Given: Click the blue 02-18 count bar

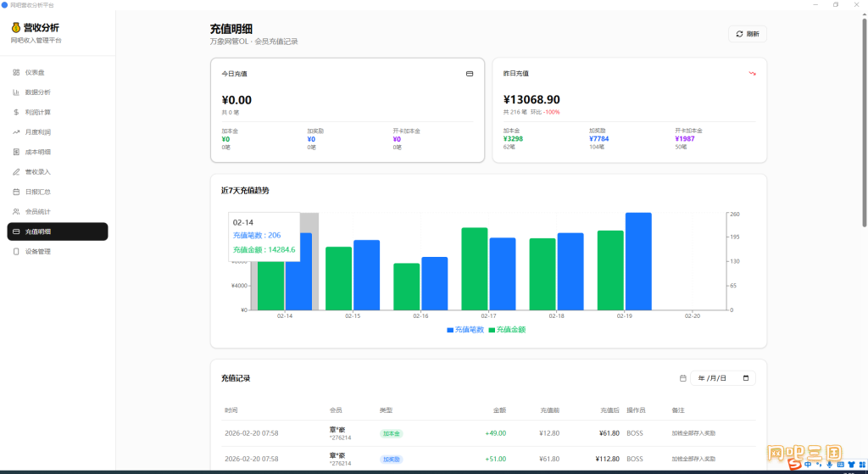Looking at the screenshot, I should pos(570,272).
